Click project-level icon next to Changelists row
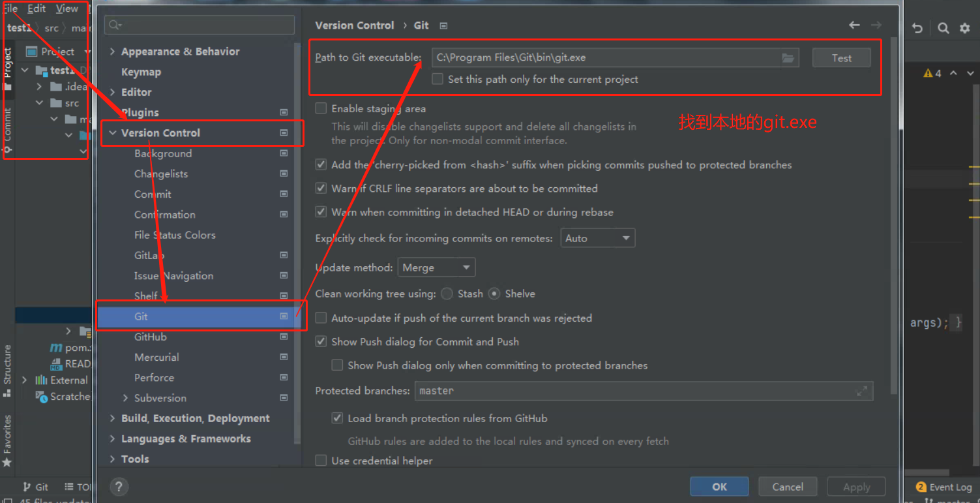 pyautogui.click(x=284, y=174)
